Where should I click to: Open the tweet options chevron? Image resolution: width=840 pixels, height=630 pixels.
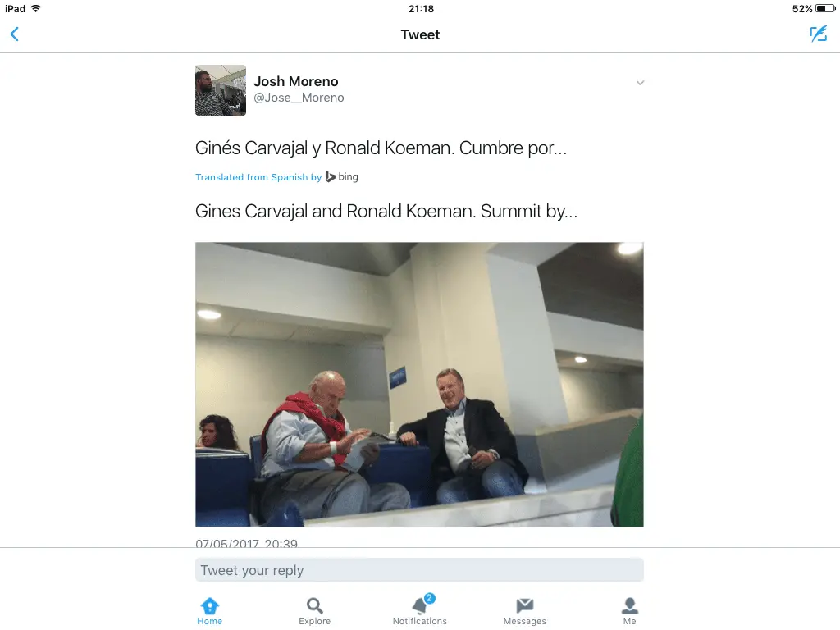pos(640,83)
